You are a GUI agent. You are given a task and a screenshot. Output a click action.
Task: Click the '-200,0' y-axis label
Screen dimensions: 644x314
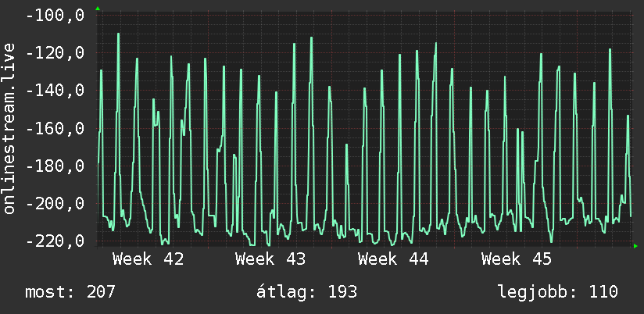(x=55, y=204)
